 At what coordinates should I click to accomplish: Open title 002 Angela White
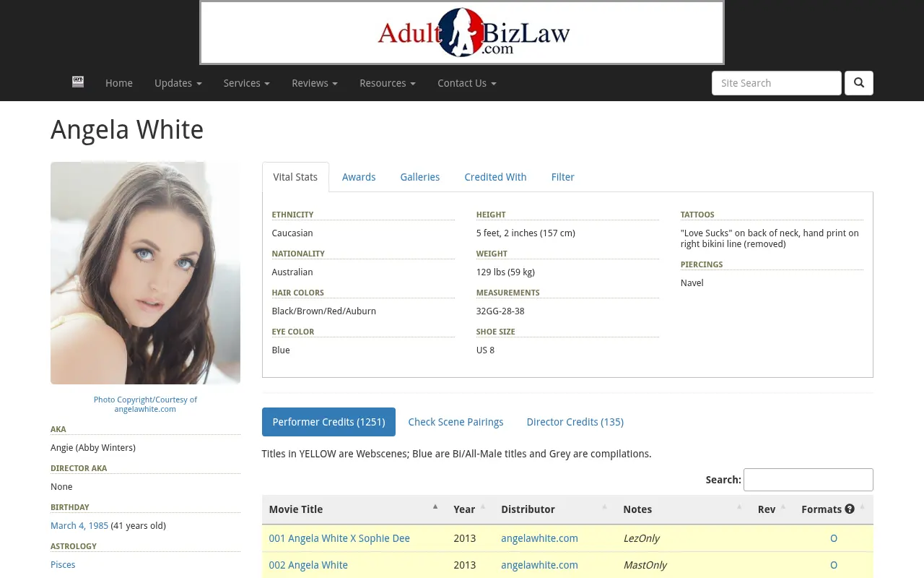pyautogui.click(x=308, y=565)
